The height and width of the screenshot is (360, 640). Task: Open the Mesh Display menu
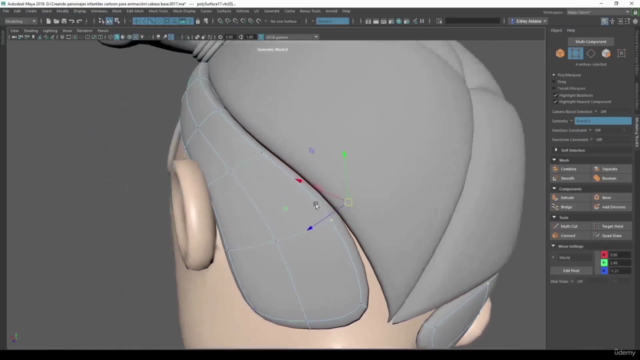click(184, 11)
